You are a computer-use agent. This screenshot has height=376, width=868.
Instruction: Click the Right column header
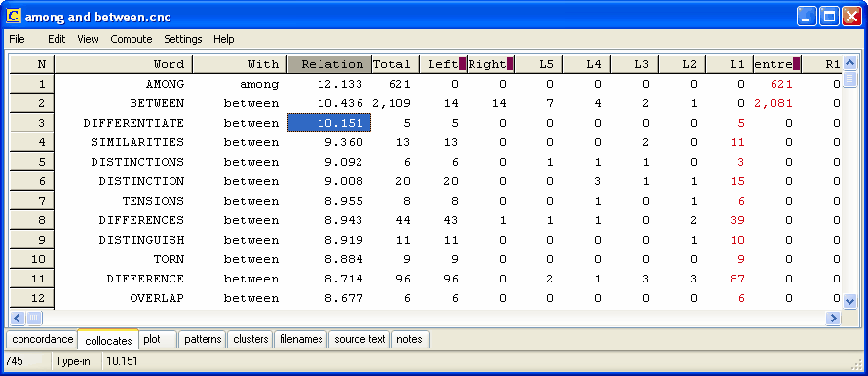coord(491,64)
